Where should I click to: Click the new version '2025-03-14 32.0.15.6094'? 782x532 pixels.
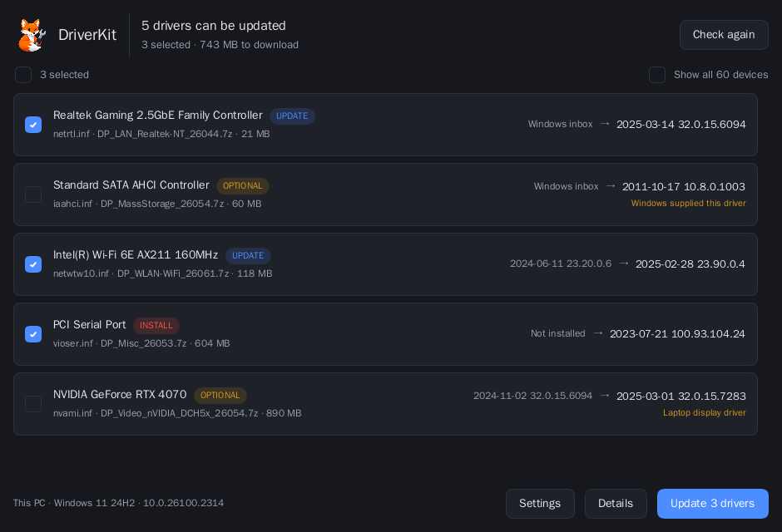pos(681,125)
